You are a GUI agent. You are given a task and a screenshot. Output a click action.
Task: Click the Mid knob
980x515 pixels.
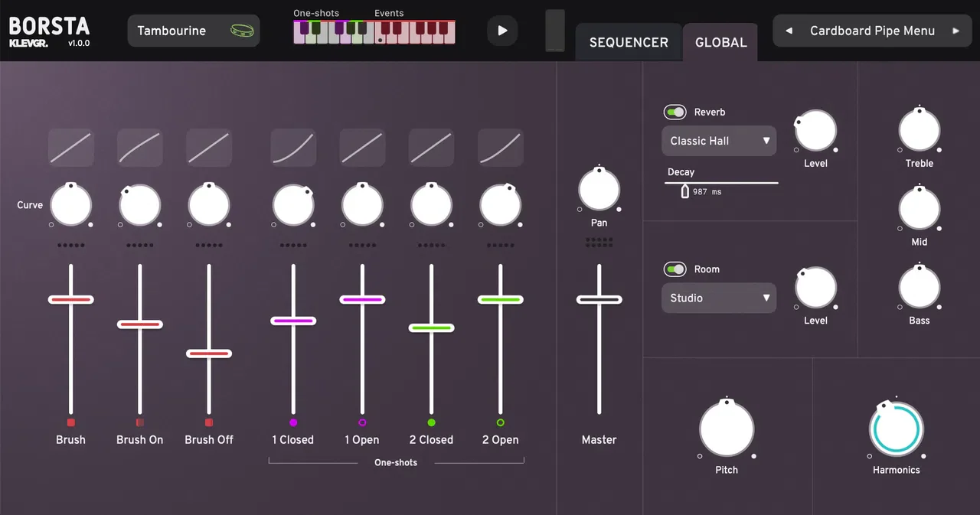[x=920, y=209]
